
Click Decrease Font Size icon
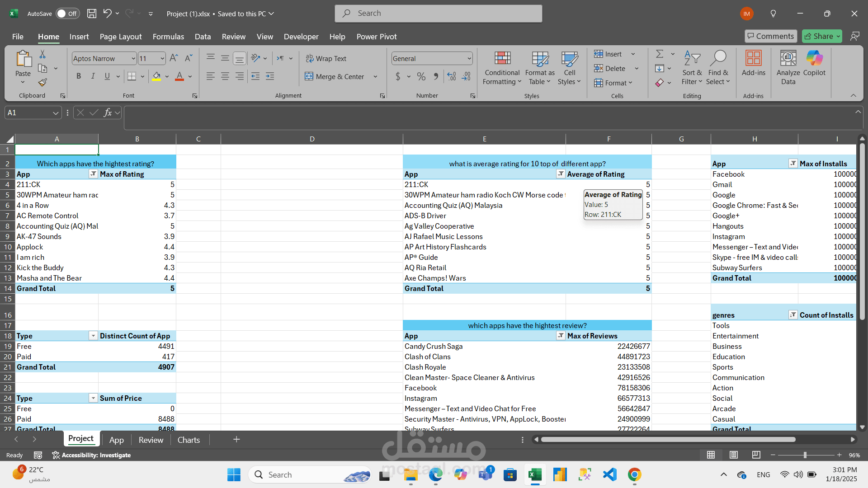click(x=189, y=58)
